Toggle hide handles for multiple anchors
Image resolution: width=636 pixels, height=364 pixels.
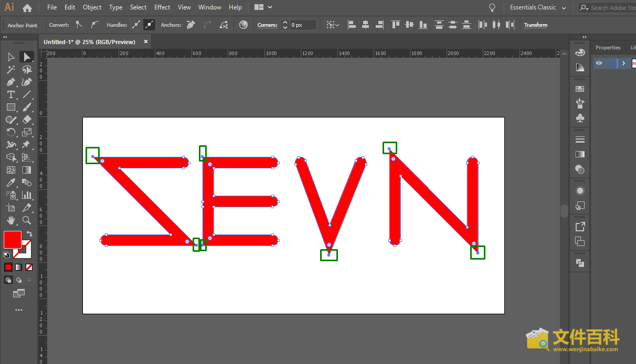tap(150, 25)
